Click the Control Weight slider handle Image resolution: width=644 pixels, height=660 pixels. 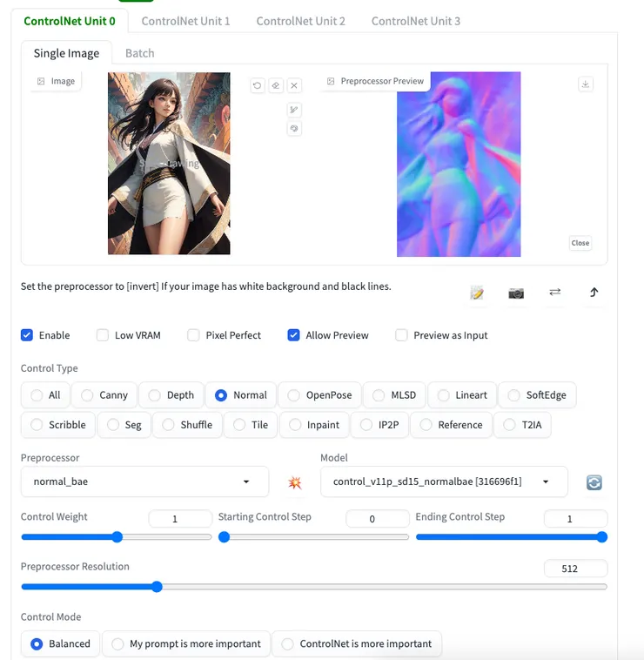(x=117, y=537)
